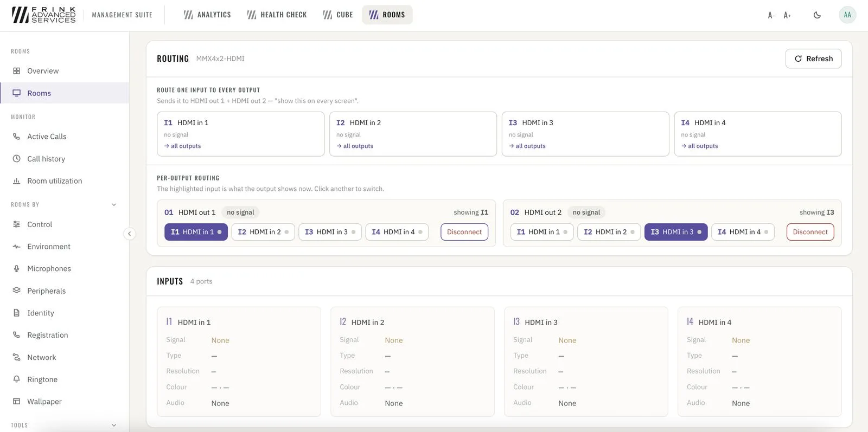Open the Analytics tab
This screenshot has height=432, width=868.
coord(207,15)
